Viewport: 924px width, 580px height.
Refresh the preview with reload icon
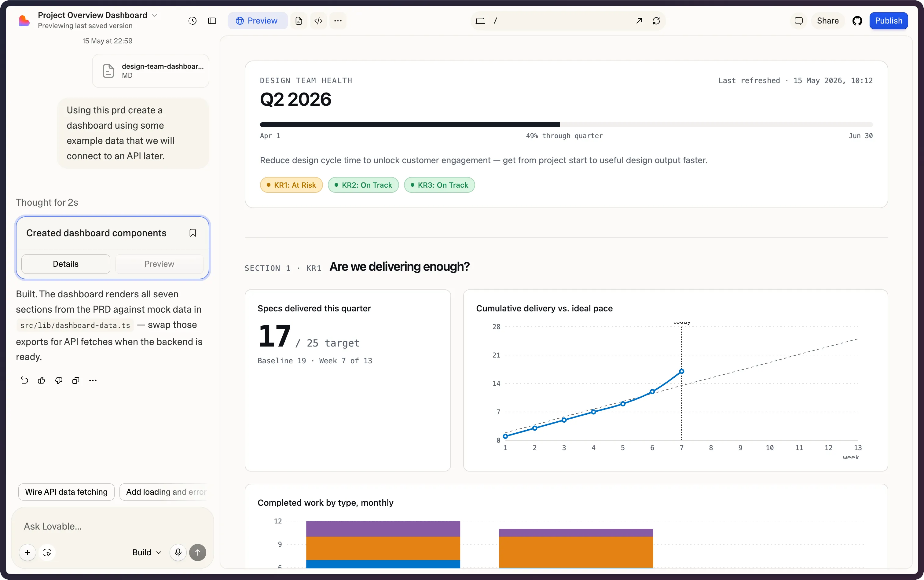pos(656,21)
